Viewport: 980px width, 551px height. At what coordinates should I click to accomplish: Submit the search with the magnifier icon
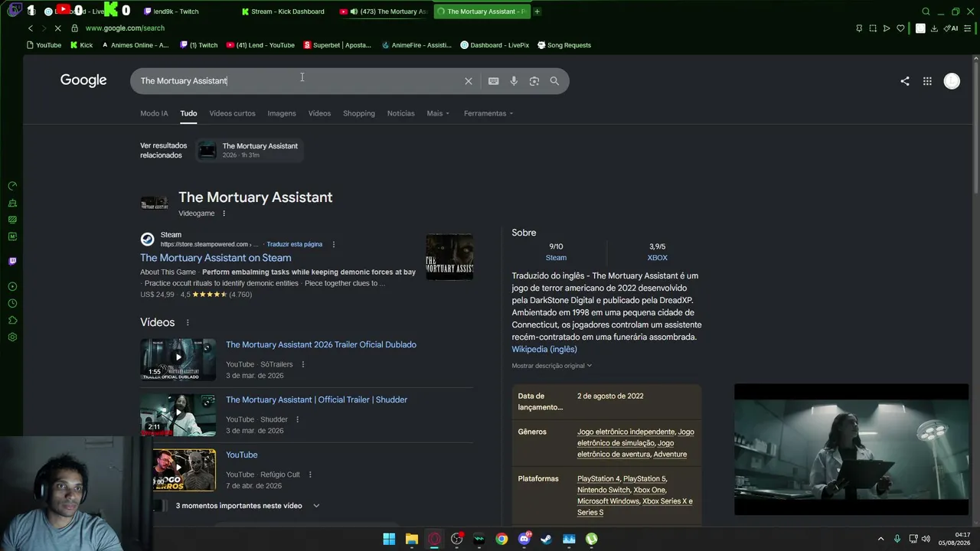click(554, 81)
